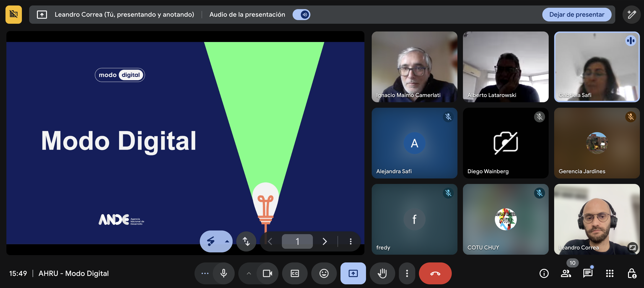644x288 pixels.
Task: Click Audio de la presentación label
Action: coord(247,15)
